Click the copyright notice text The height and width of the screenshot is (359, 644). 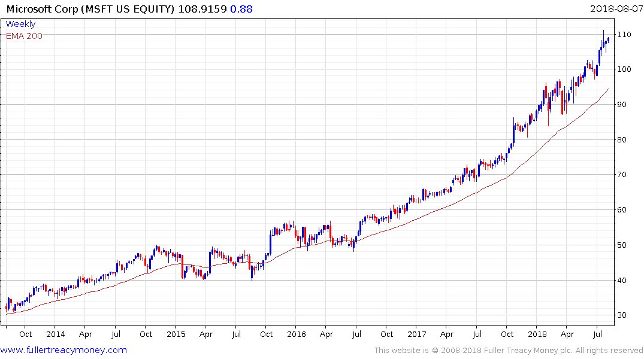[x=509, y=351]
